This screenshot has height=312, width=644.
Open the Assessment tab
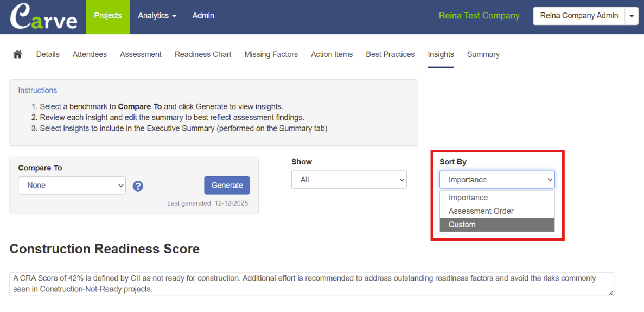(141, 54)
